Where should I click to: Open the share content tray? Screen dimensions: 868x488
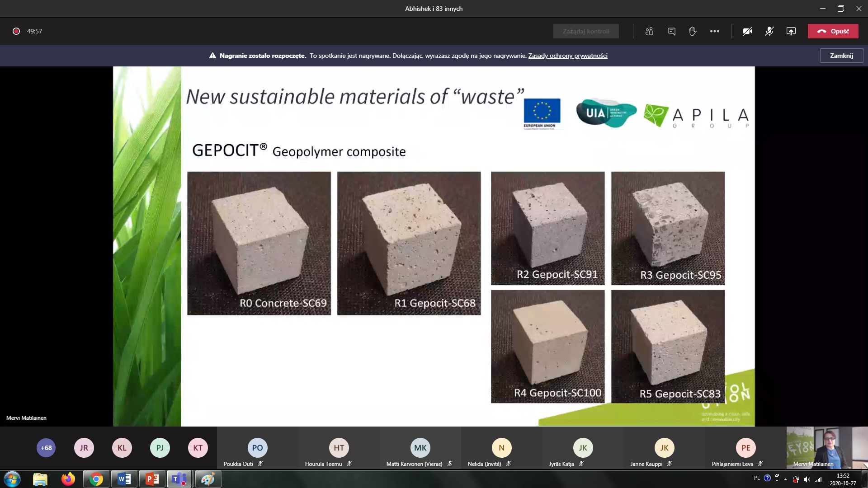click(x=791, y=31)
